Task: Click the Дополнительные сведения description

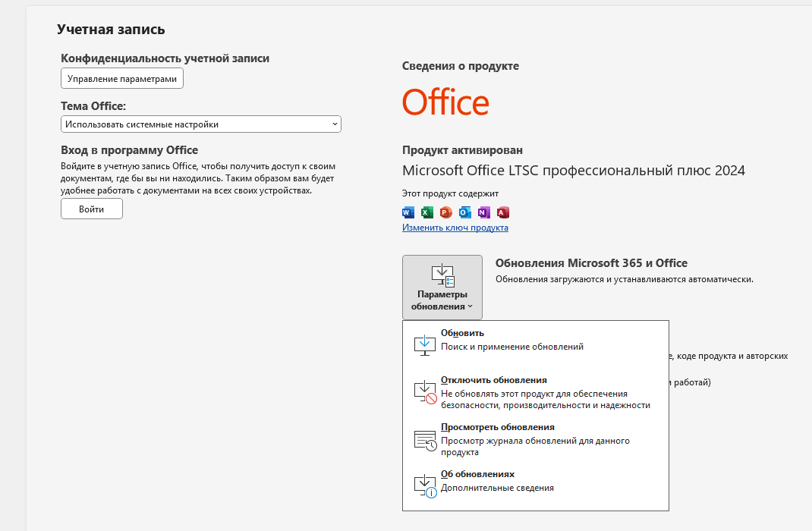Action: point(497,488)
